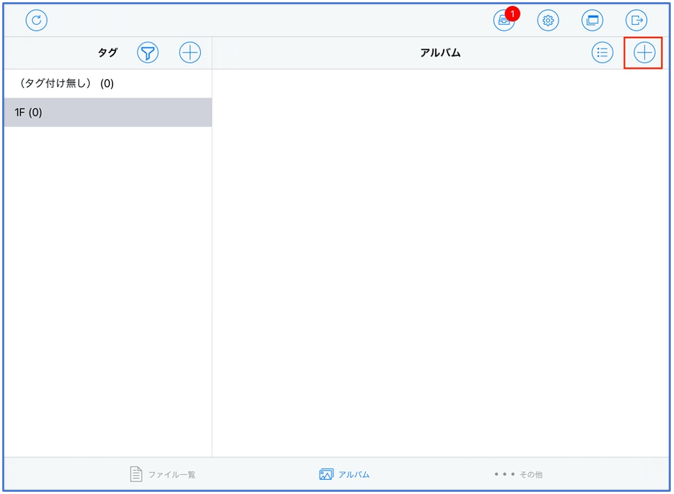
Task: Click the アルバム panel header title
Action: coord(440,53)
